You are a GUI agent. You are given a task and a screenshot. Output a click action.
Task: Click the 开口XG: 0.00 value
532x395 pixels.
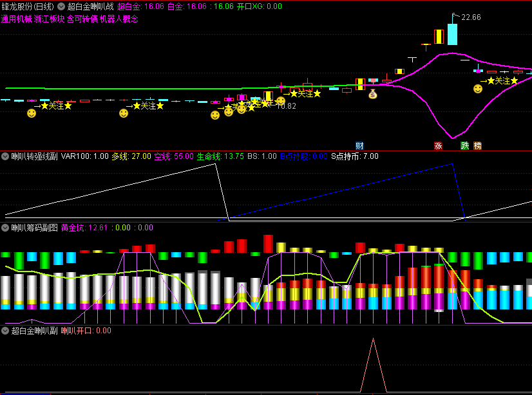259,6
